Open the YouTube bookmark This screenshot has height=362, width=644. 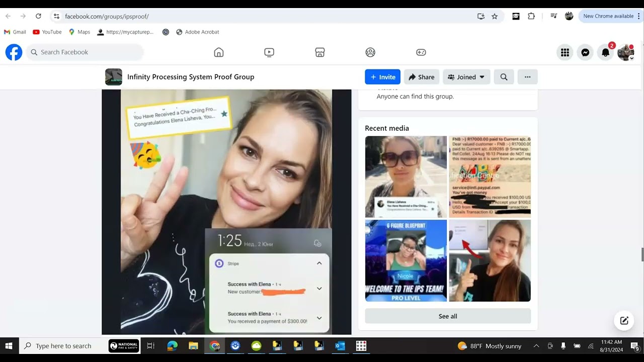click(x=47, y=32)
